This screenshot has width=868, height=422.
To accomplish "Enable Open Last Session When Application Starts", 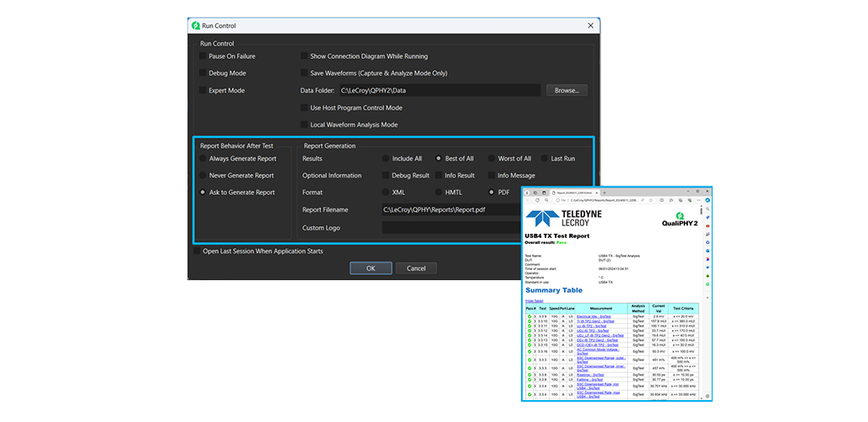I will coord(198,251).
